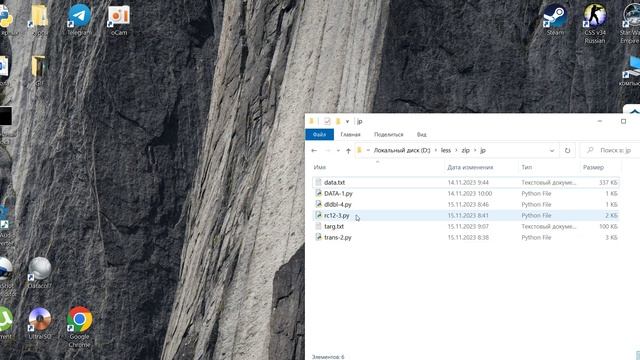Launch the UltraISO desktop shortcut

tap(40, 323)
